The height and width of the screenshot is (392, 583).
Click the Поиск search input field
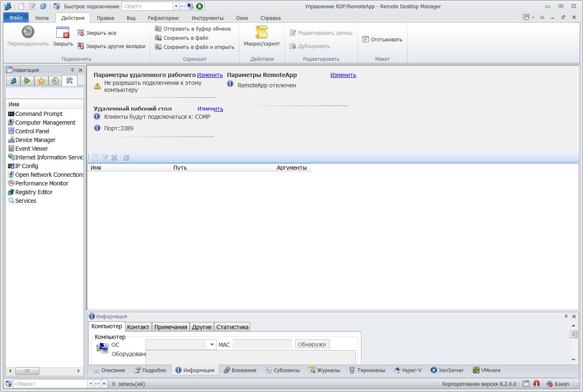pos(51,384)
